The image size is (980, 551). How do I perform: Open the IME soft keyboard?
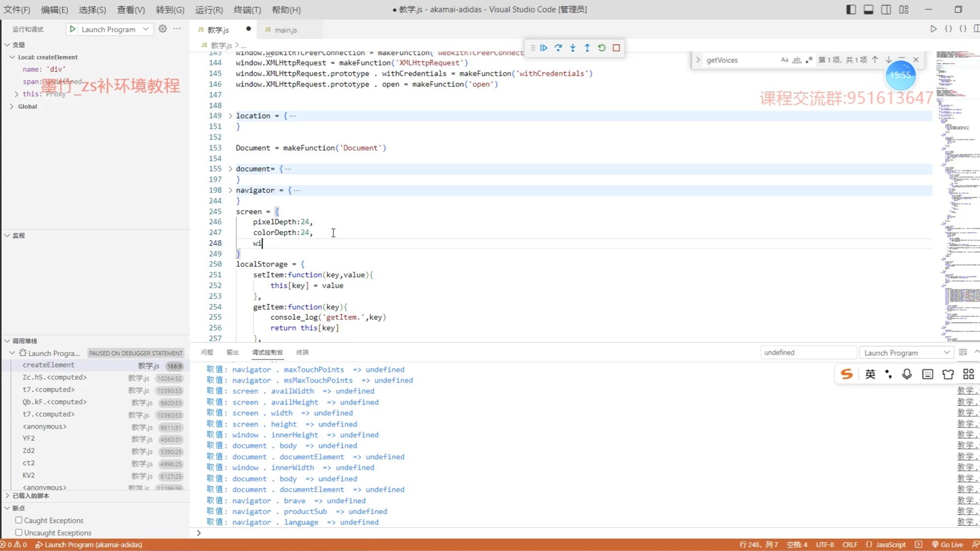tap(927, 374)
